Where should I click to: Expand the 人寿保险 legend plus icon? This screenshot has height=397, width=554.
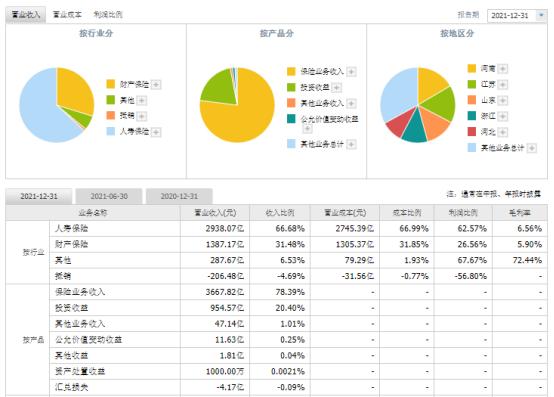(x=156, y=132)
